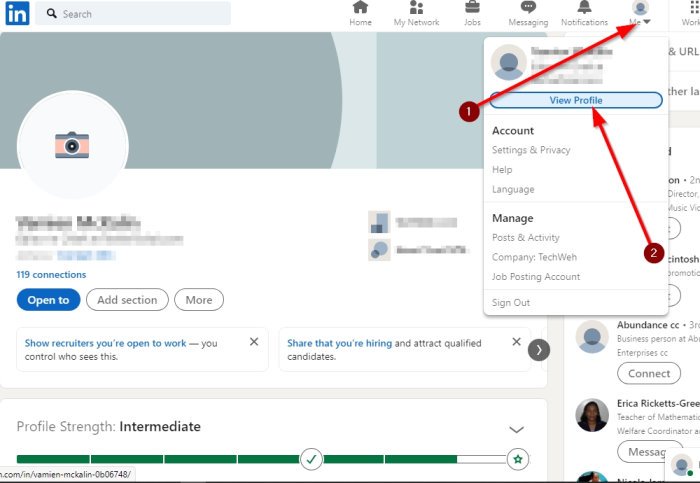Click Abundance cc avatar
The image size is (700, 483).
[592, 336]
